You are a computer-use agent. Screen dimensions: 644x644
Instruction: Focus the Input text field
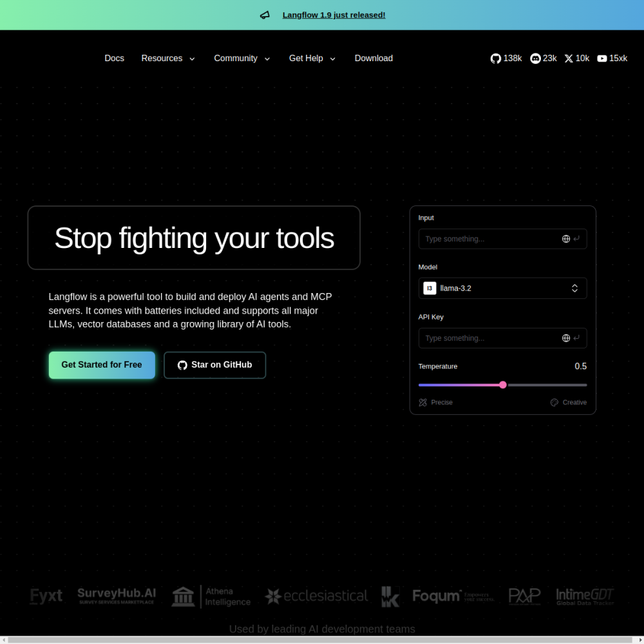[x=502, y=239]
